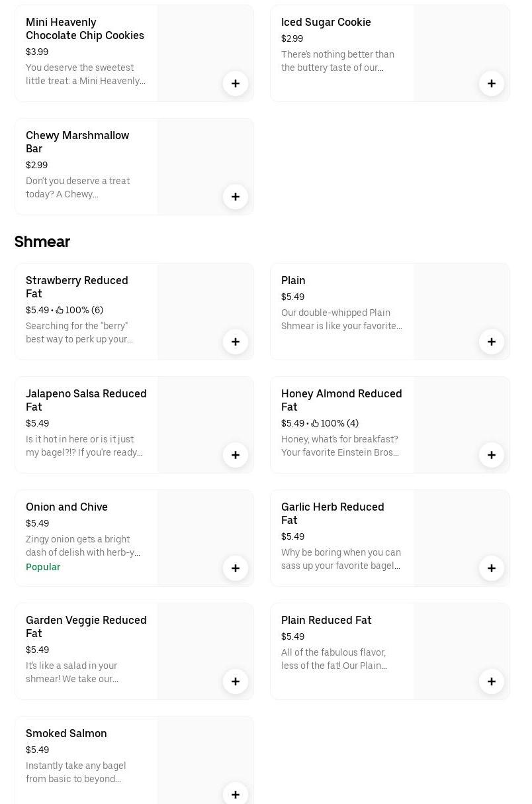Screen dimensions: 532x804
Task: View Iced Sugar Cookie item title
Action: pos(326,22)
